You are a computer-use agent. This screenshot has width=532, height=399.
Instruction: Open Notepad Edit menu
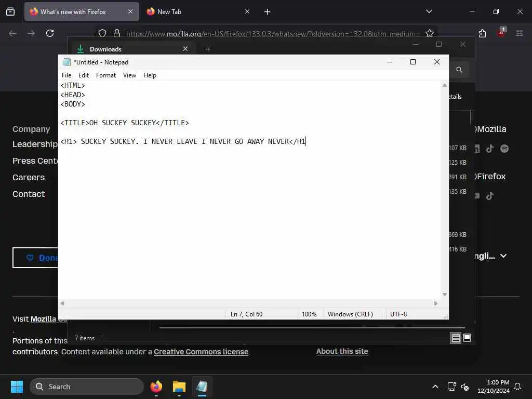tap(84, 75)
